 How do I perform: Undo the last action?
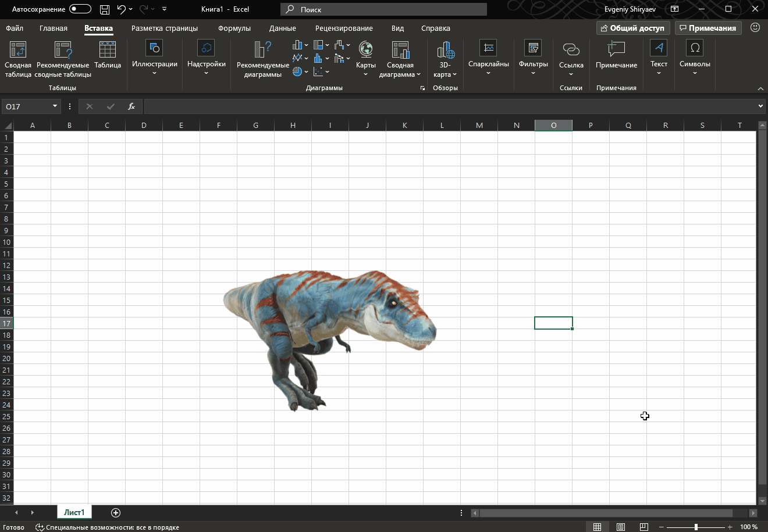click(121, 9)
